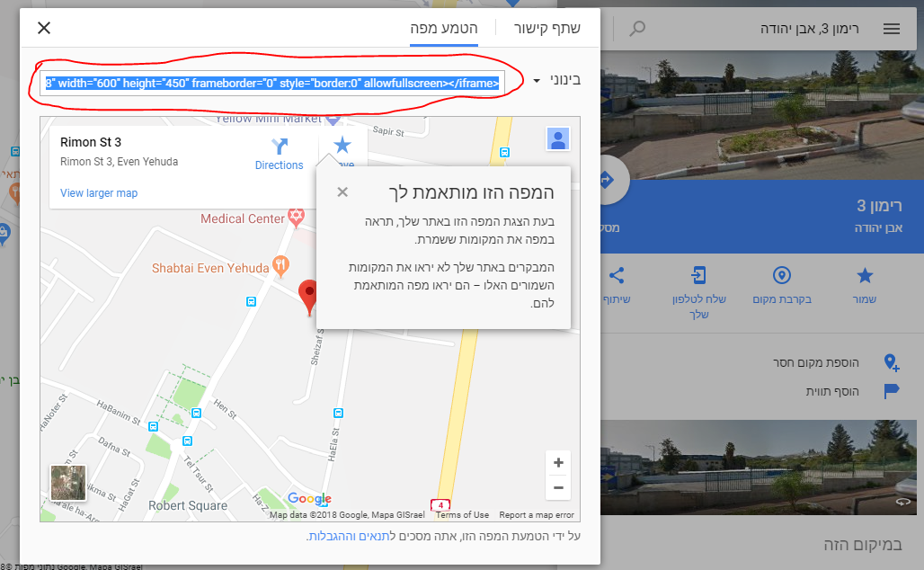Viewport: 924px width, 570px height.
Task: Click the שיתוף share icon
Action: (617, 275)
